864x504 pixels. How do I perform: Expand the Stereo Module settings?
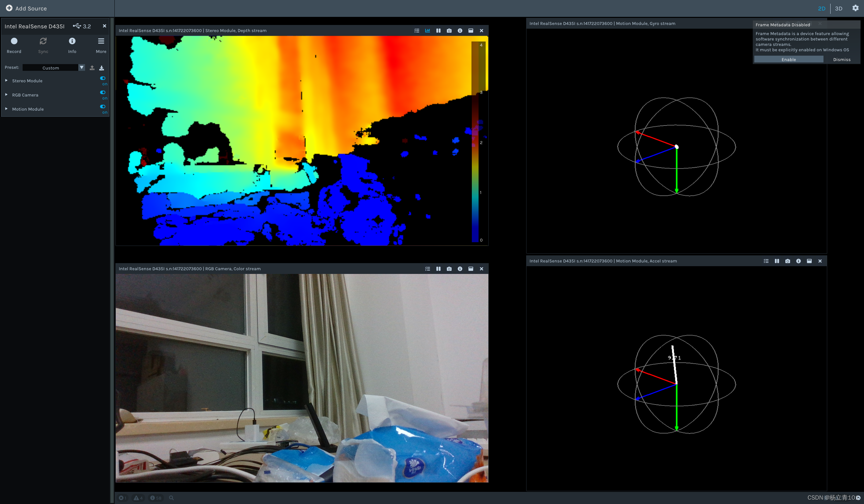pos(6,81)
